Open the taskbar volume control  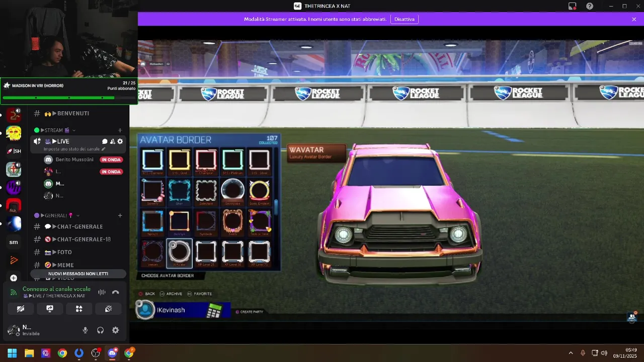pos(604,353)
